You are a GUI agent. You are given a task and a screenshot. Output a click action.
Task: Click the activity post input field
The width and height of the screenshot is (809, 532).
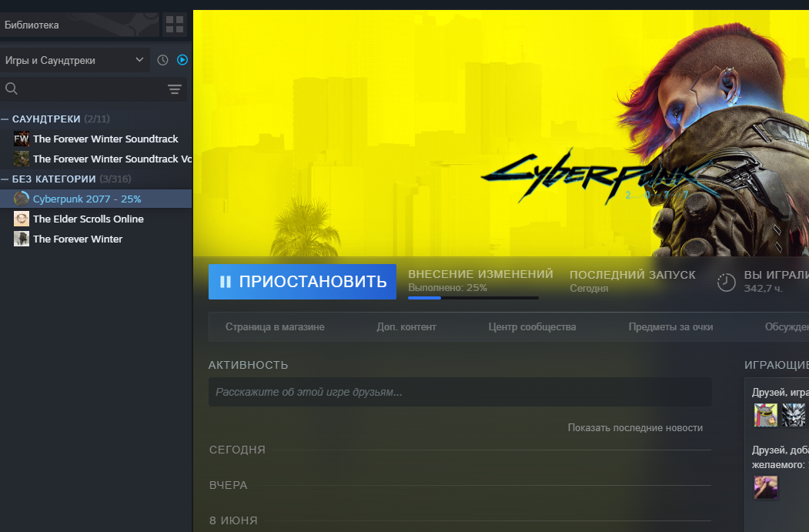tap(460, 392)
